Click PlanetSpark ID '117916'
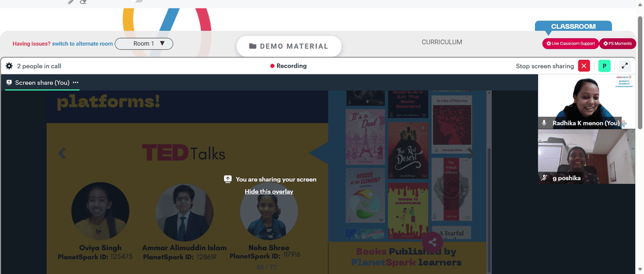 point(292,255)
